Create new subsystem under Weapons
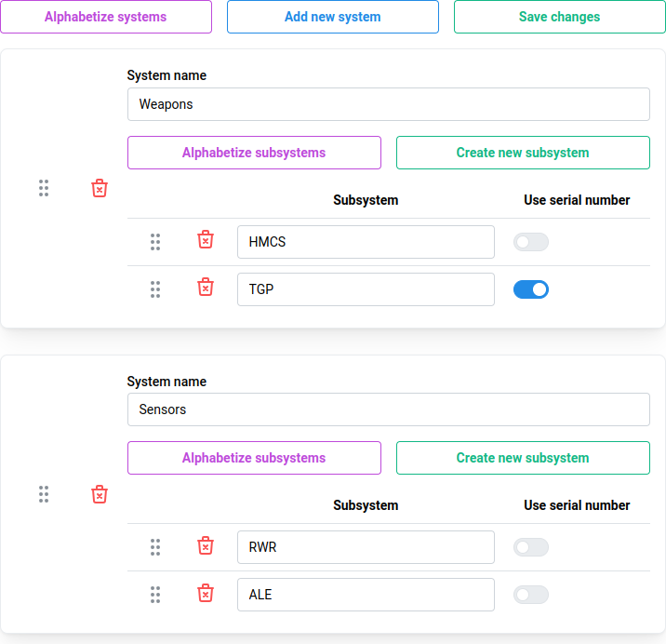This screenshot has height=644, width=666. pyautogui.click(x=523, y=153)
